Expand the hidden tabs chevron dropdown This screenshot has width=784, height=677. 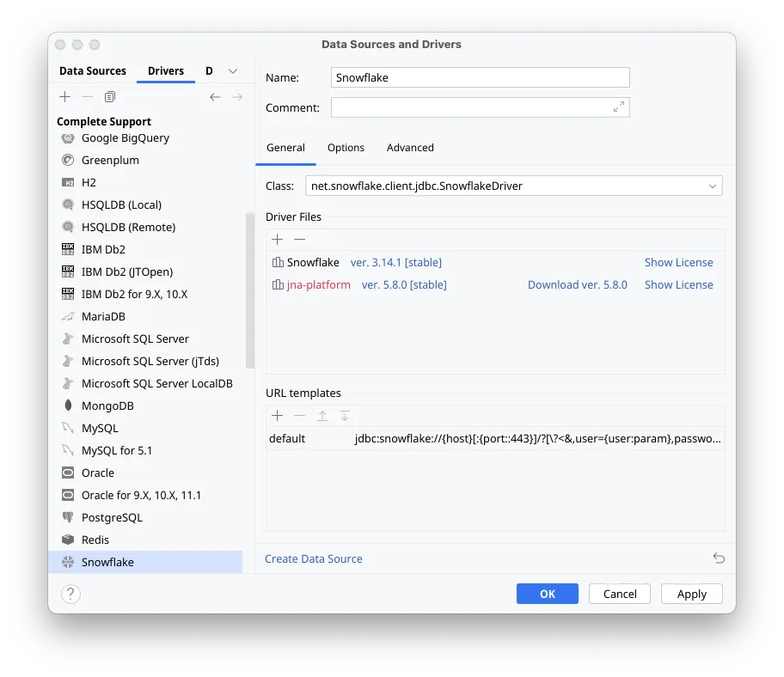pyautogui.click(x=233, y=71)
